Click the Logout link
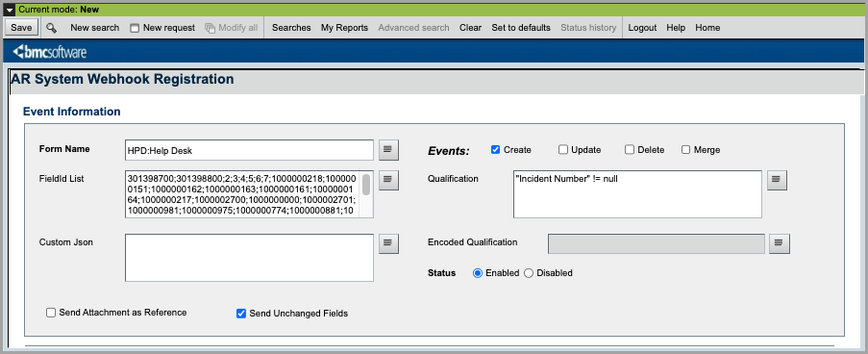The image size is (868, 354). click(x=642, y=28)
